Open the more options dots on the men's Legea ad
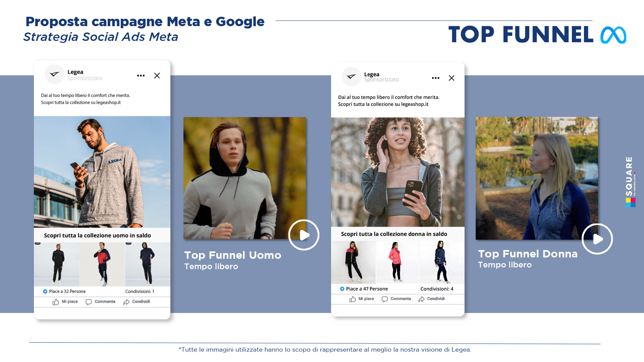The height and width of the screenshot is (362, 644). [141, 76]
